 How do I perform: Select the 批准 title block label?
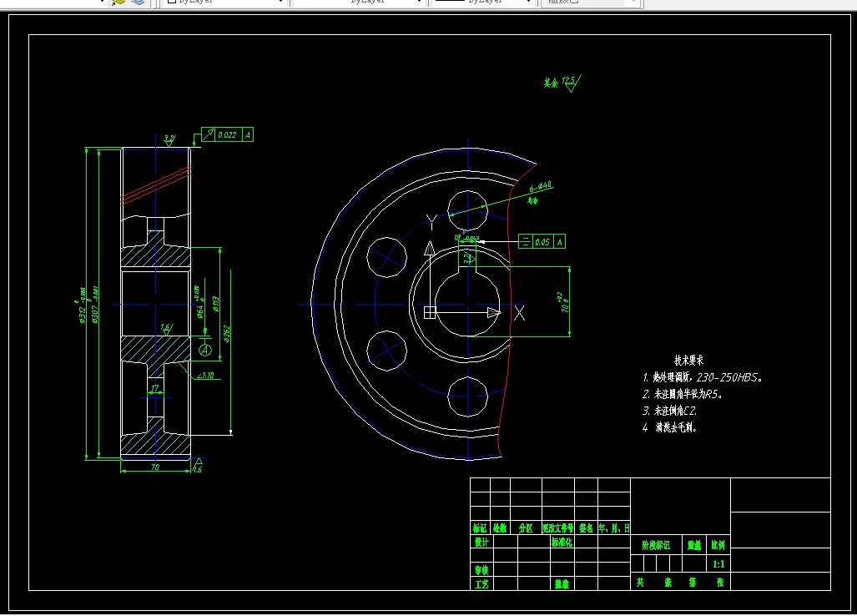562,584
